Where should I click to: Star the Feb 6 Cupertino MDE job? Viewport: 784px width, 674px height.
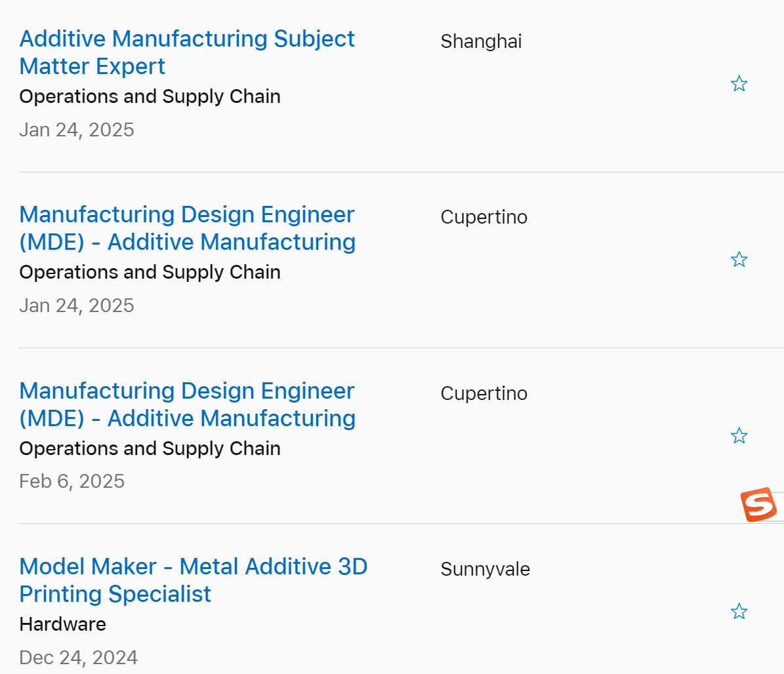click(739, 436)
